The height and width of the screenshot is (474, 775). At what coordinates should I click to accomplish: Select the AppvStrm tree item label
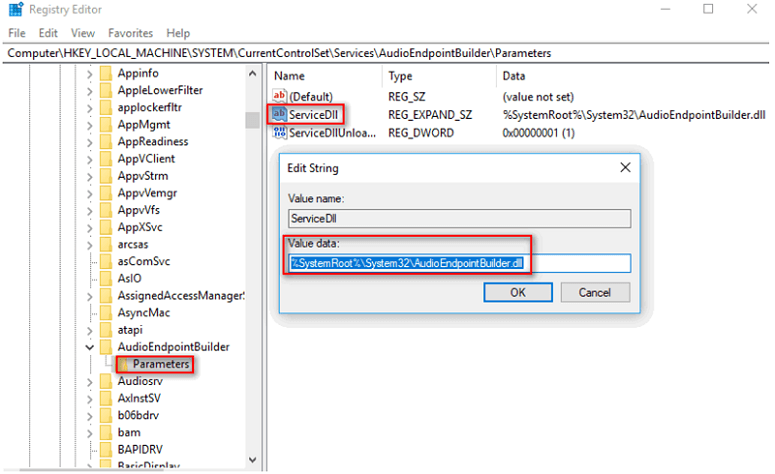pos(143,176)
